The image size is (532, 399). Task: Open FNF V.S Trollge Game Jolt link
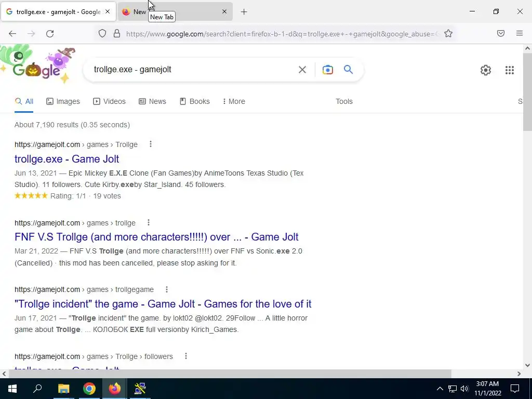156,237
